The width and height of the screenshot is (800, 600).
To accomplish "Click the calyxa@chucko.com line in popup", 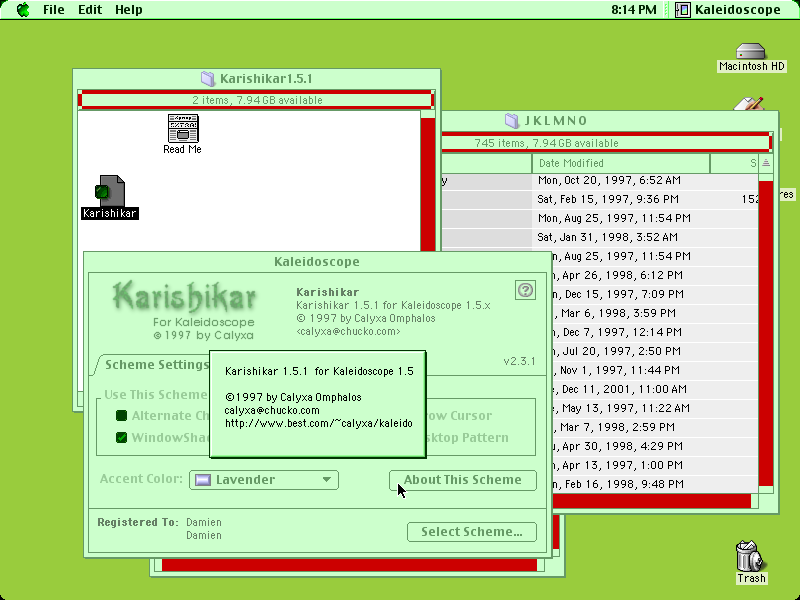I will [x=272, y=411].
